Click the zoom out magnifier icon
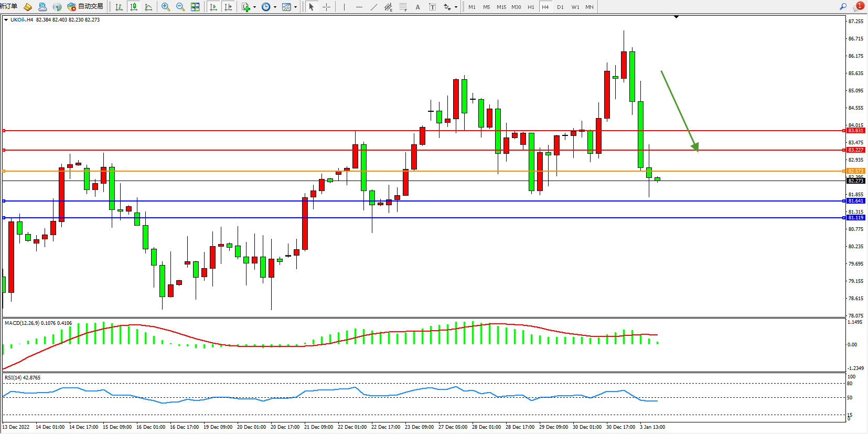This screenshot has height=434, width=868. (x=180, y=7)
